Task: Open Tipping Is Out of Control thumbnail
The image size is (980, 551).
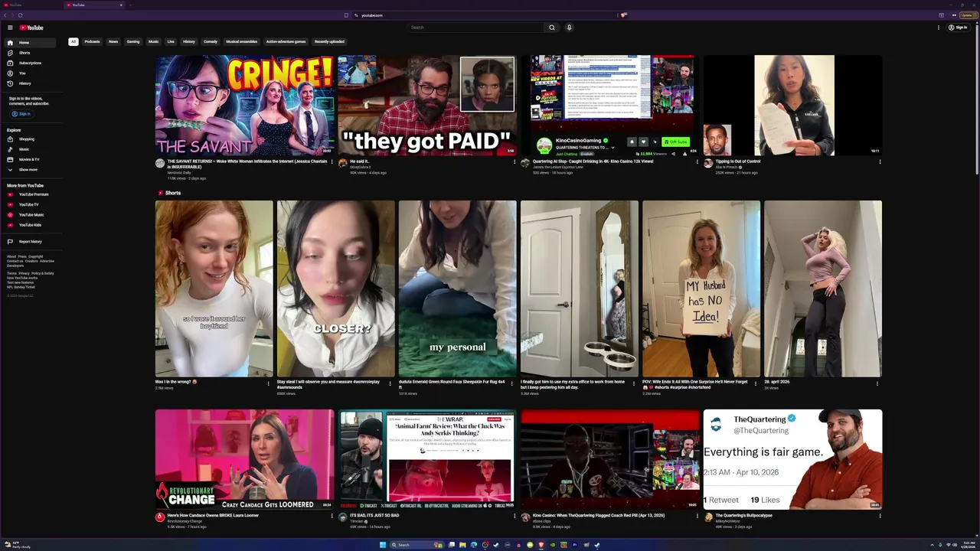Action: pyautogui.click(x=792, y=106)
